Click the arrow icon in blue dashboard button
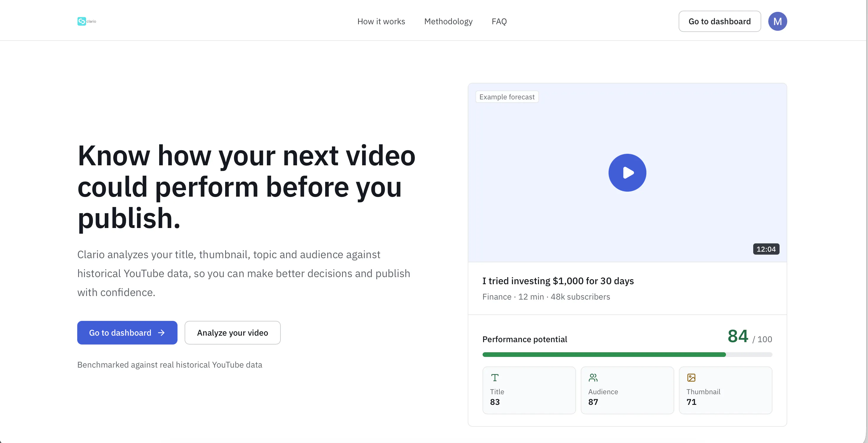 pyautogui.click(x=162, y=332)
